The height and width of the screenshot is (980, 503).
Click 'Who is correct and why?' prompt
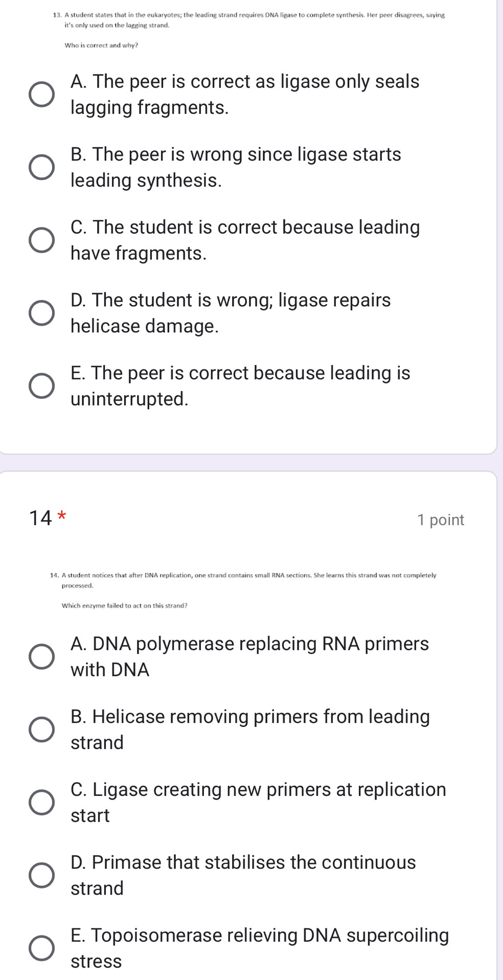[101, 45]
